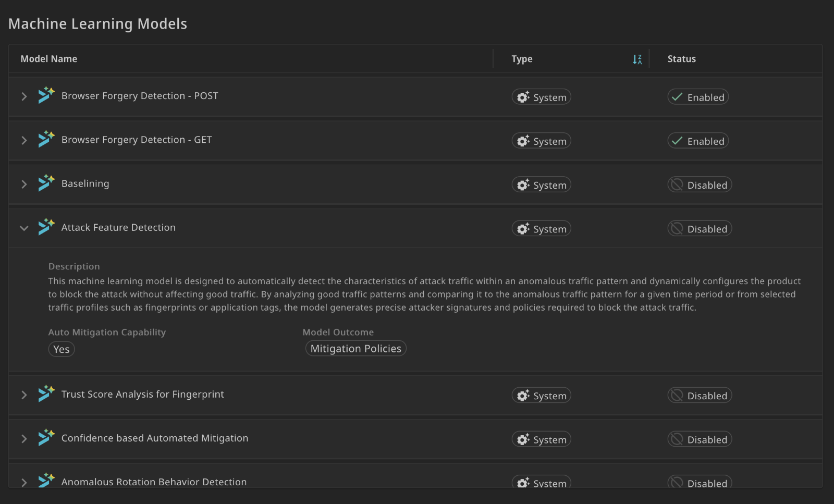Click System type badge for Browser Forgery POST
The height and width of the screenshot is (504, 834).
542,97
